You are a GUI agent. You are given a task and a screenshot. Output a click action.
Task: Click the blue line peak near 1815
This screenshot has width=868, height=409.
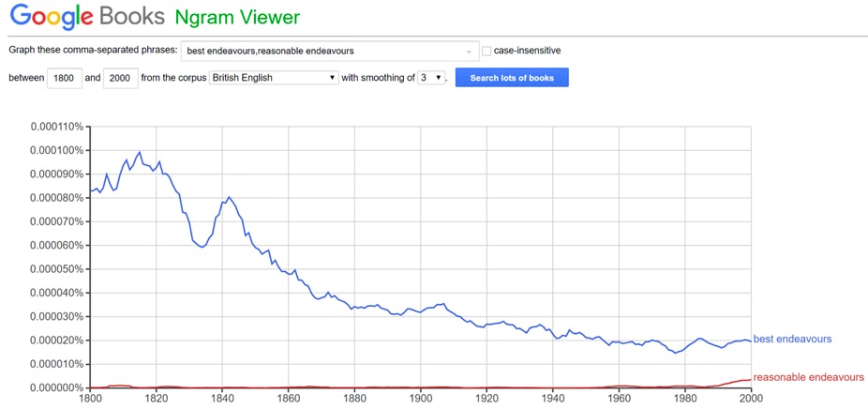pyautogui.click(x=140, y=152)
